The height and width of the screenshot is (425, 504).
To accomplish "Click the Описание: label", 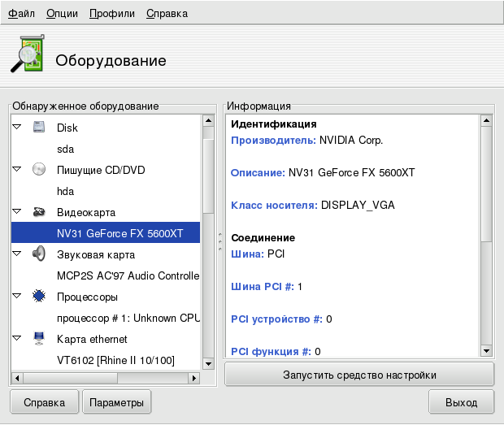I will point(258,173).
